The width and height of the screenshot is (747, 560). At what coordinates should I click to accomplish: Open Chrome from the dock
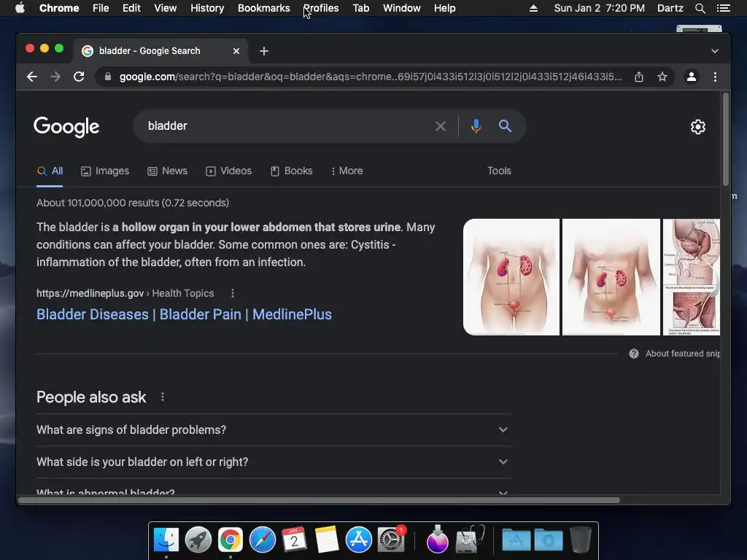click(x=230, y=540)
